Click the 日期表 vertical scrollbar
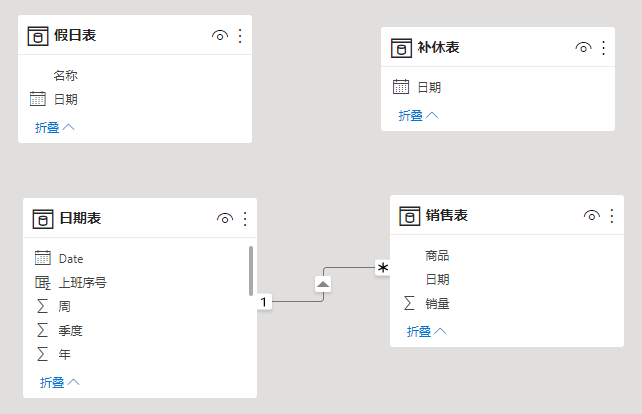 point(250,270)
